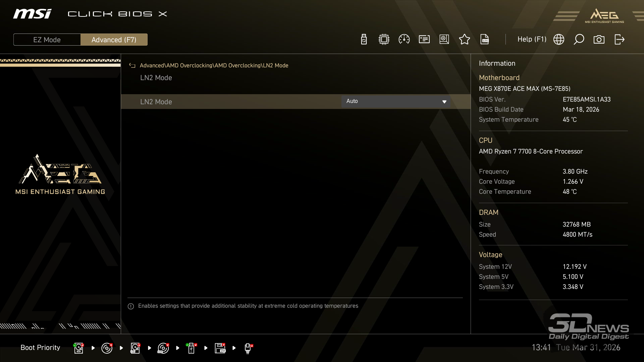Open the speedometer performance gauge icon
644x362 pixels.
point(404,40)
